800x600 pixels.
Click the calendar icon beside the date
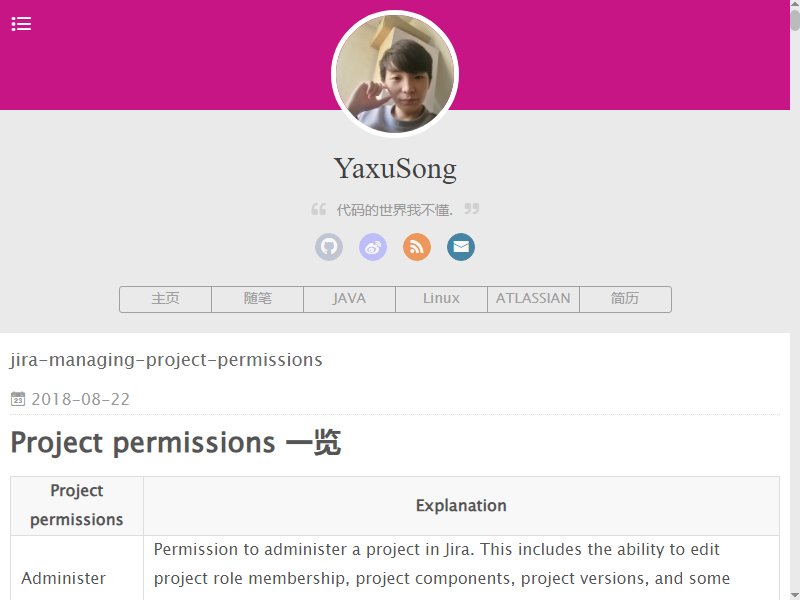(18, 398)
